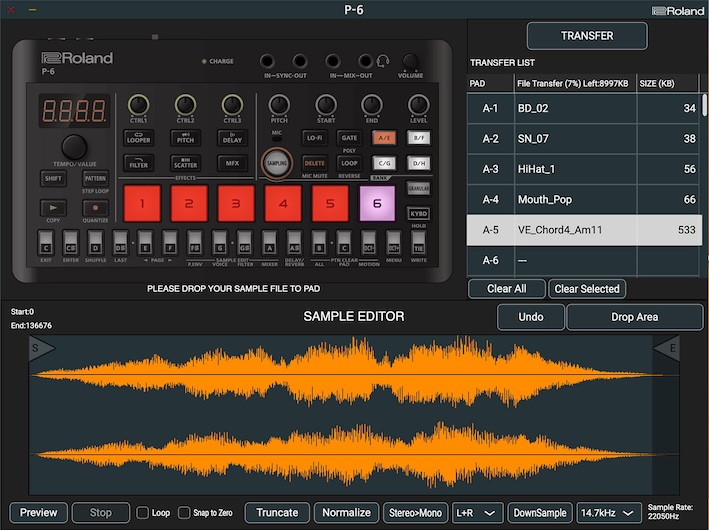Viewport: 709px width, 530px height.
Task: Click the DELETE button on the device
Action: tap(315, 163)
